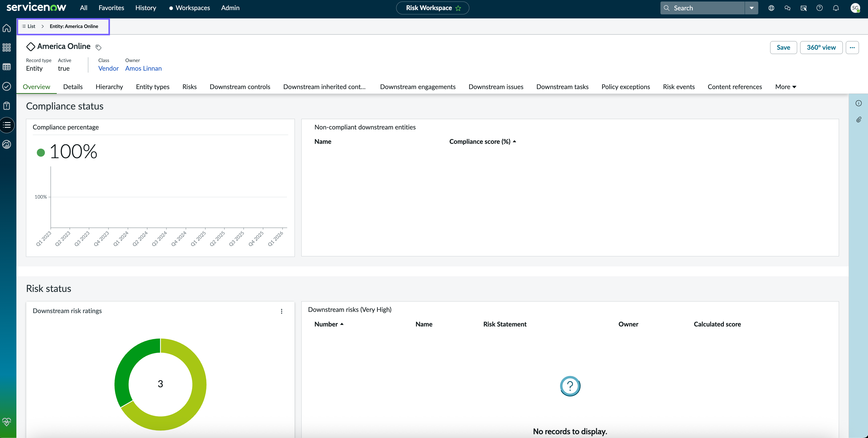868x438 pixels.
Task: Sort by Compliance score (%) column
Action: coord(482,142)
